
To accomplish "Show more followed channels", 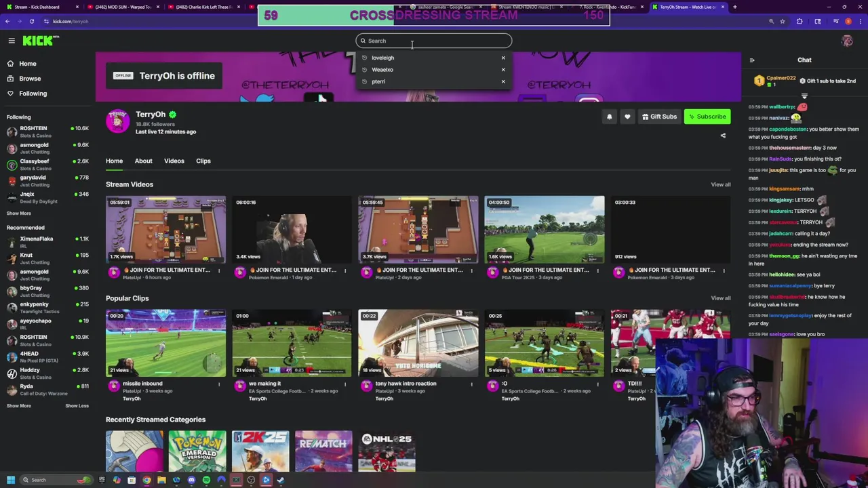I will tap(19, 213).
